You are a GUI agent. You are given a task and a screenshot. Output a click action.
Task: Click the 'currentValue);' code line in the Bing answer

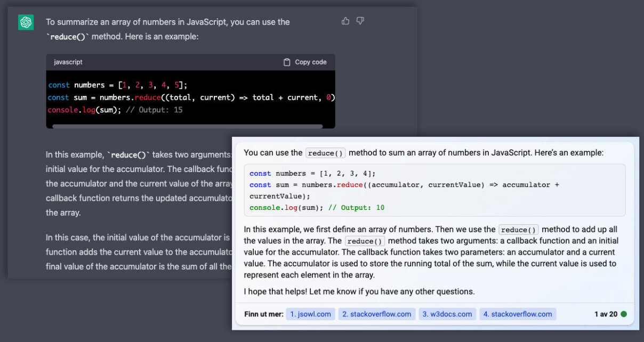tap(279, 197)
